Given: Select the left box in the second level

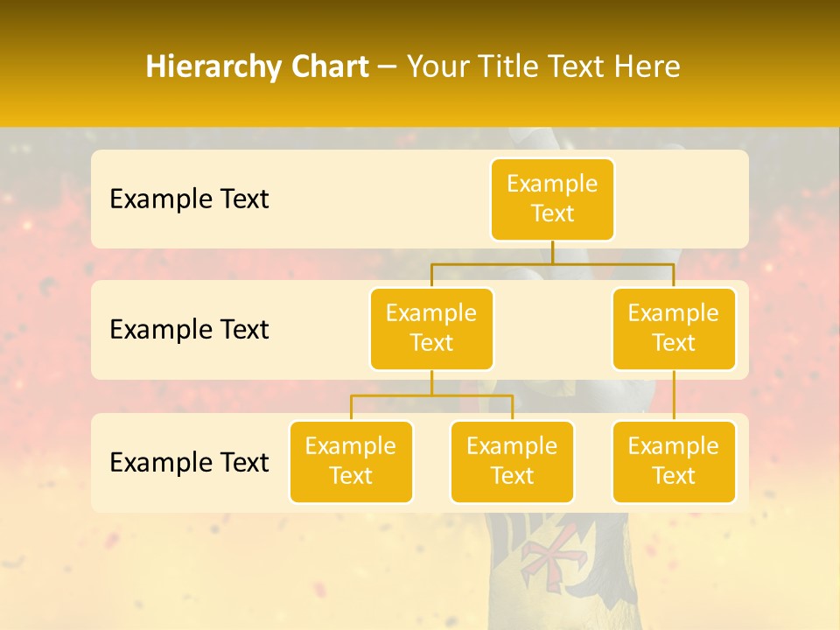Looking at the screenshot, I should click(431, 328).
